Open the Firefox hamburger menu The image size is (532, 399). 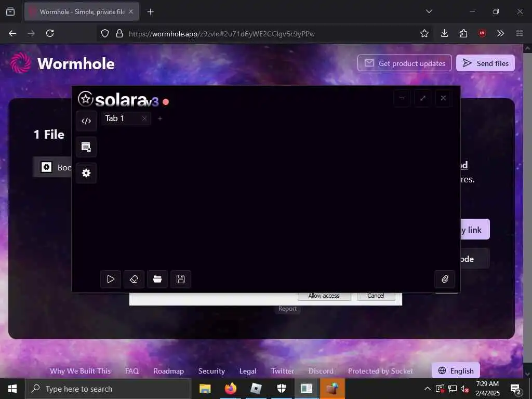[x=520, y=33]
